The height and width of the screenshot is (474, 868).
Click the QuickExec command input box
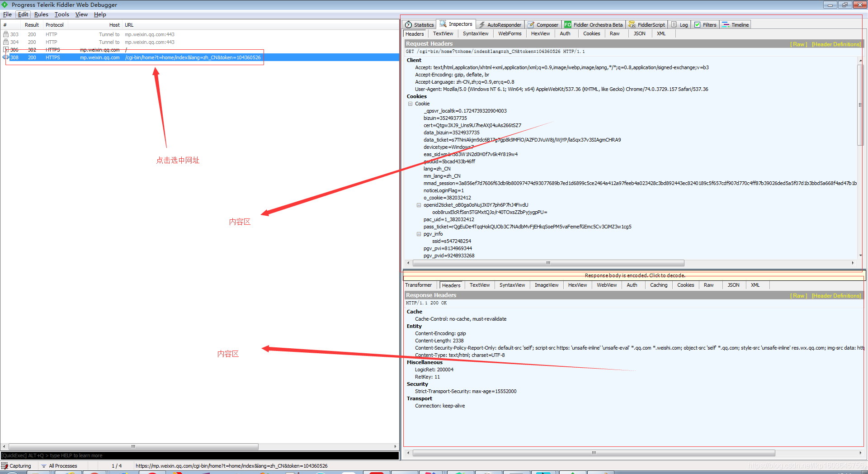200,455
